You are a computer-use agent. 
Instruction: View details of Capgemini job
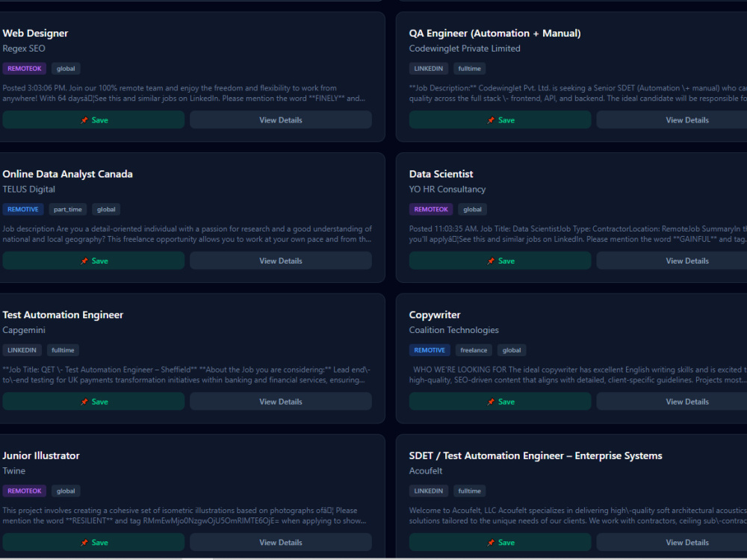click(281, 402)
